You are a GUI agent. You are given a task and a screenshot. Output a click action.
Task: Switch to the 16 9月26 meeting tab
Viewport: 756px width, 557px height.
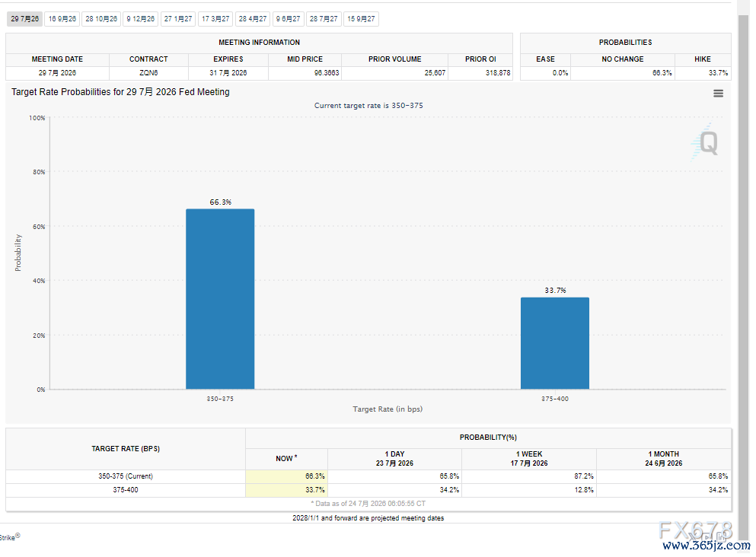tap(62, 19)
